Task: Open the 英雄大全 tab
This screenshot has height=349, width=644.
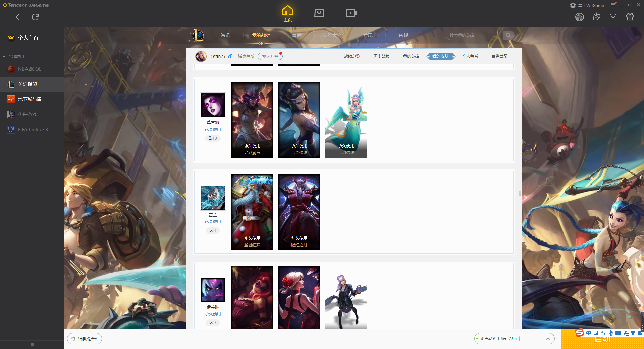Action: pyautogui.click(x=332, y=35)
